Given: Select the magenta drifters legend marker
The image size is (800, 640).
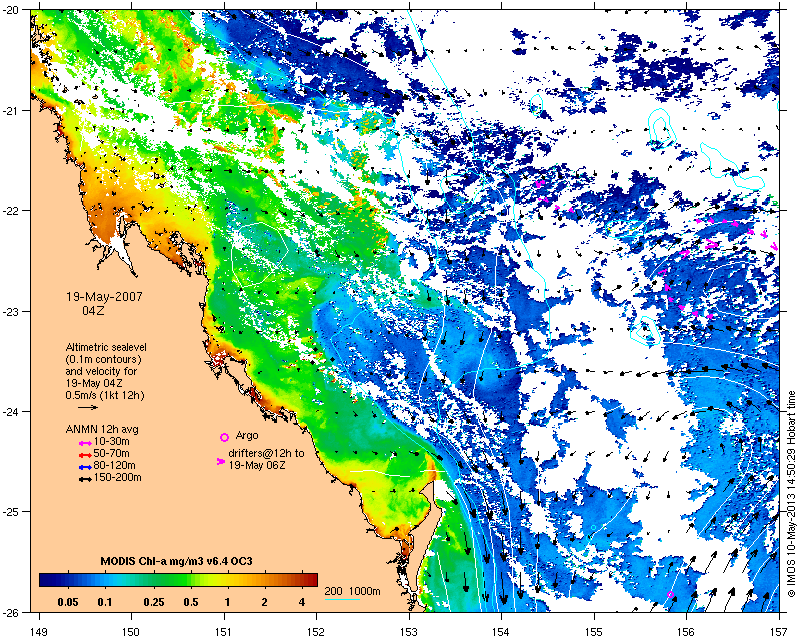Looking at the screenshot, I should coord(221,461).
